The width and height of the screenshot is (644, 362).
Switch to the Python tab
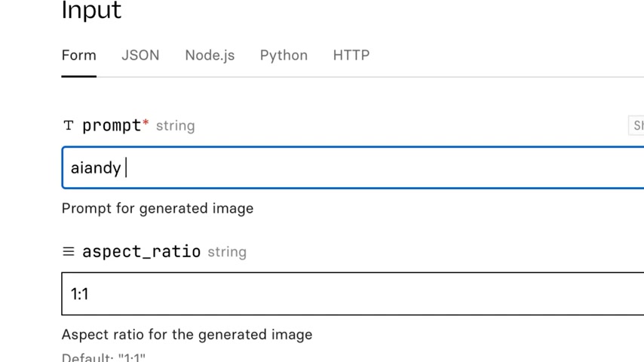(x=284, y=56)
